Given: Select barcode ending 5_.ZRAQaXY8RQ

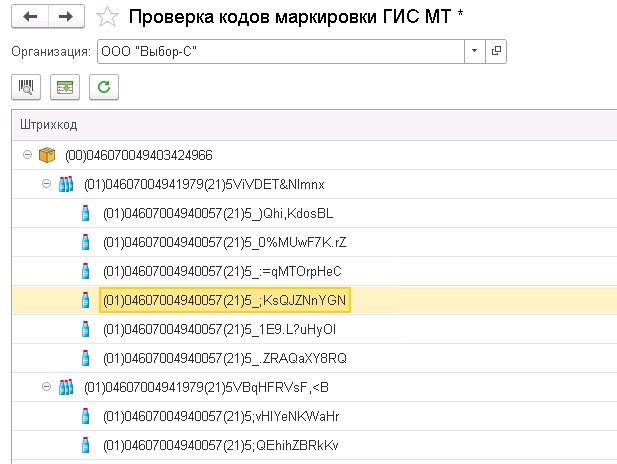Looking at the screenshot, I should coord(225,359).
